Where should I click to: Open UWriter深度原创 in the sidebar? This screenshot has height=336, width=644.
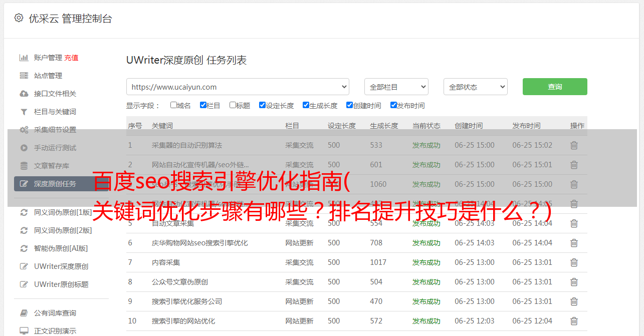click(x=61, y=266)
